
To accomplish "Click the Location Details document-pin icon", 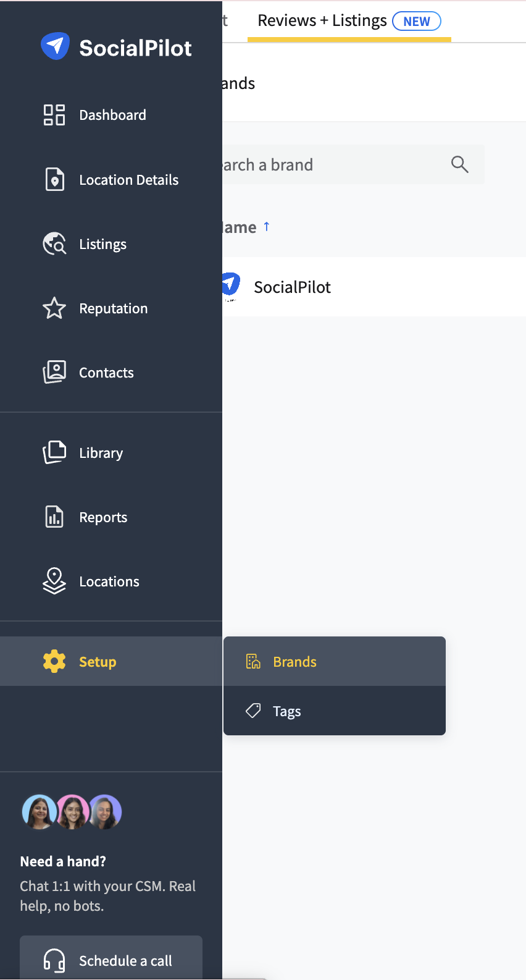I will coord(55,179).
